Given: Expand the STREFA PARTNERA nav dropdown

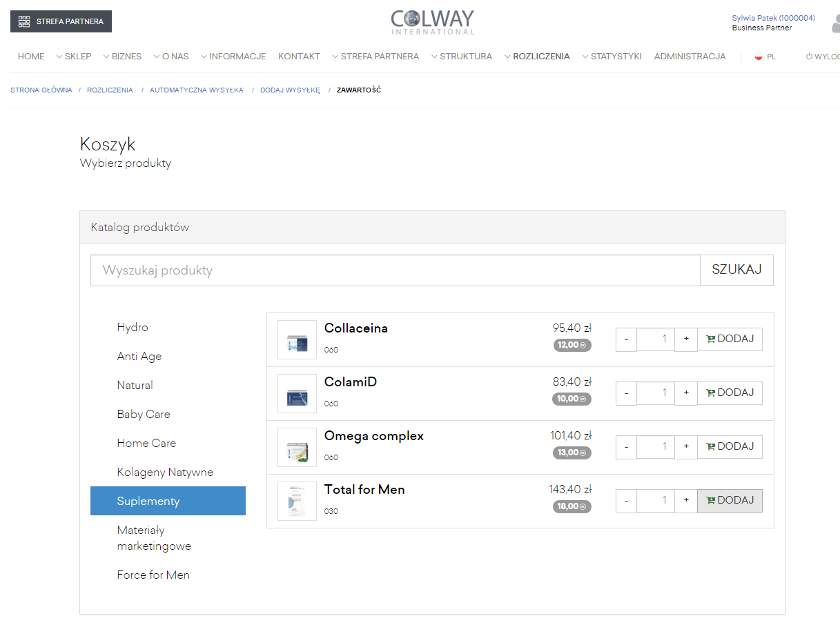Looking at the screenshot, I should coord(375,57).
